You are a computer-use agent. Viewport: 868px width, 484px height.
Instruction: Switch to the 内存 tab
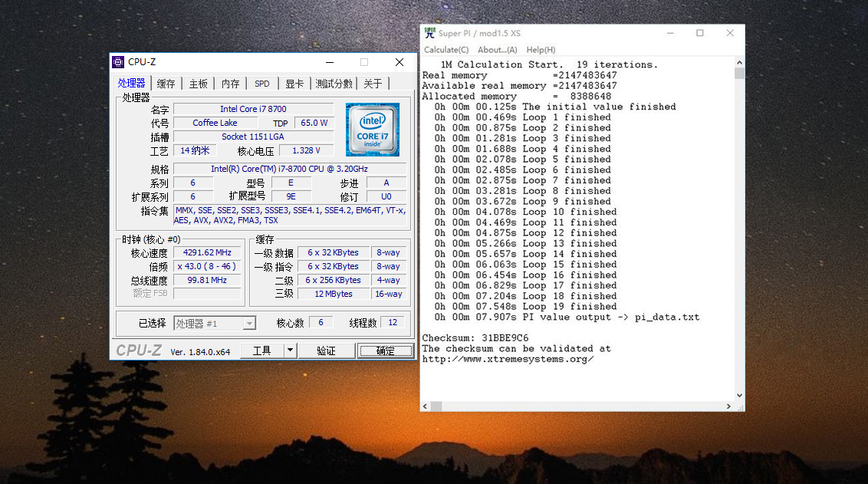point(230,84)
